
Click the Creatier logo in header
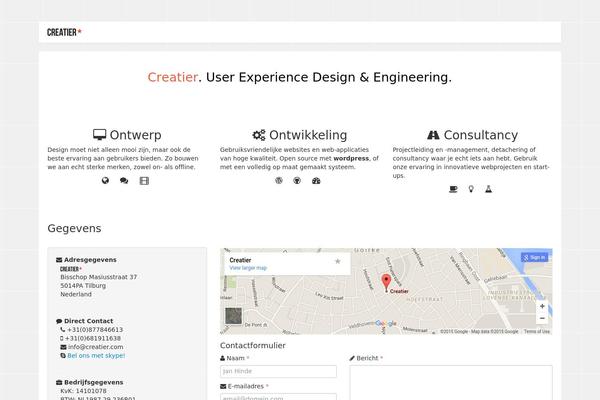[x=64, y=33]
